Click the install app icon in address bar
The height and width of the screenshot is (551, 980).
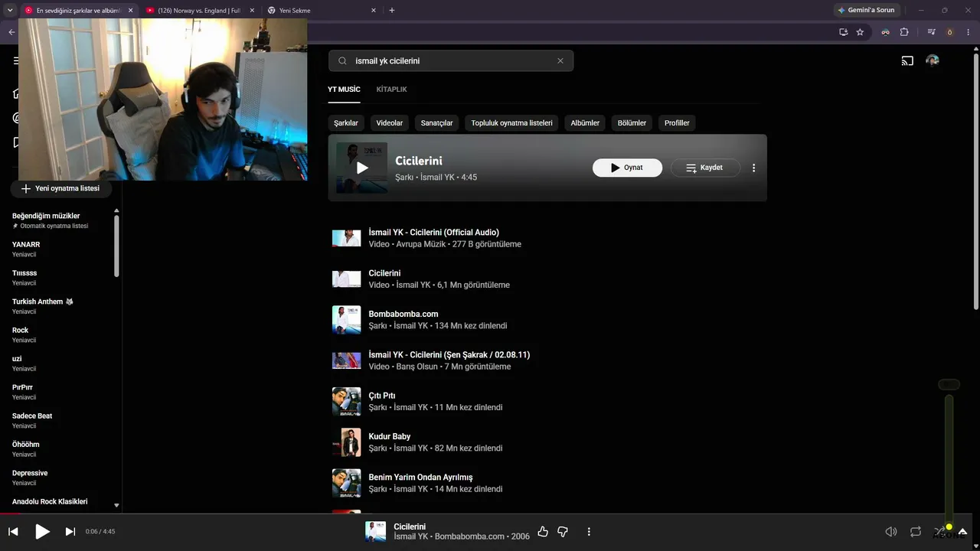(843, 32)
